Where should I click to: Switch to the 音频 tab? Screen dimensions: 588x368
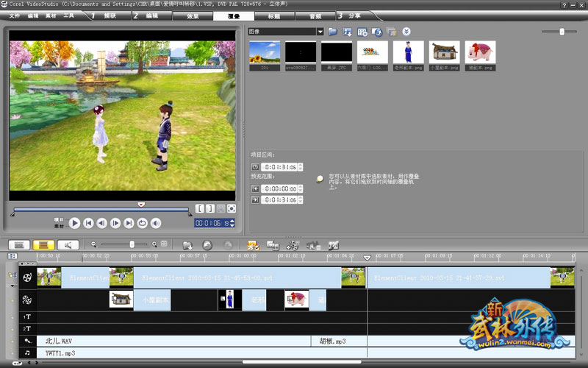pos(315,16)
